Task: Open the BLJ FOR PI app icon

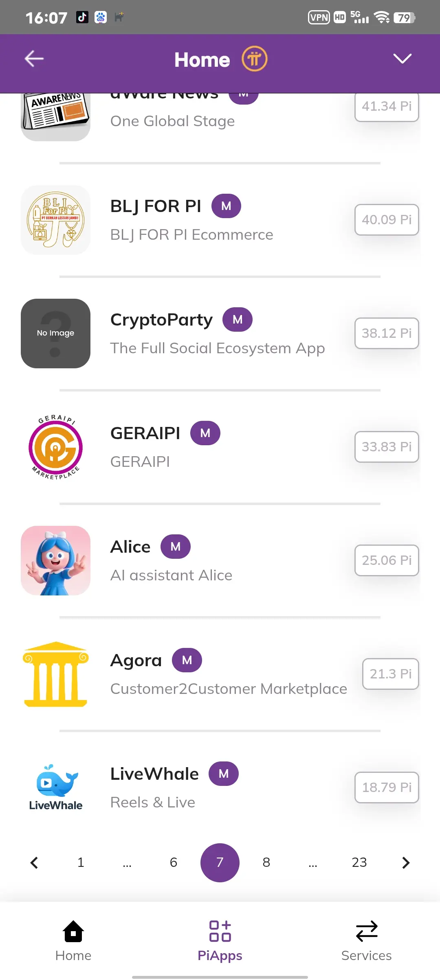Action: [x=56, y=220]
